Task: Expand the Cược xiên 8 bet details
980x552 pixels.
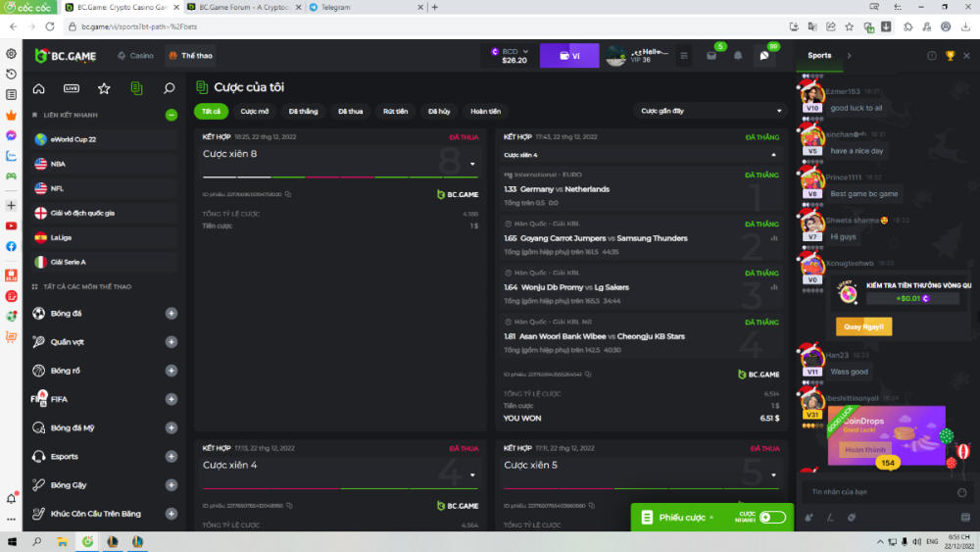Action: [472, 164]
